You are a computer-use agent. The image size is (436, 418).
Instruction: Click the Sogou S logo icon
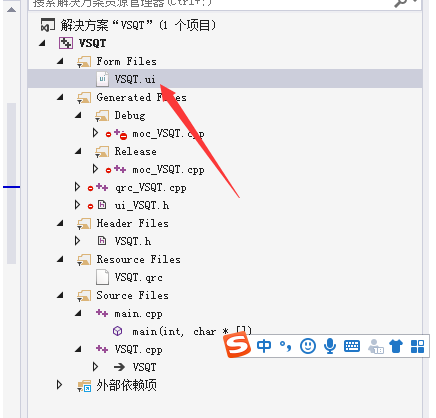tap(238, 346)
